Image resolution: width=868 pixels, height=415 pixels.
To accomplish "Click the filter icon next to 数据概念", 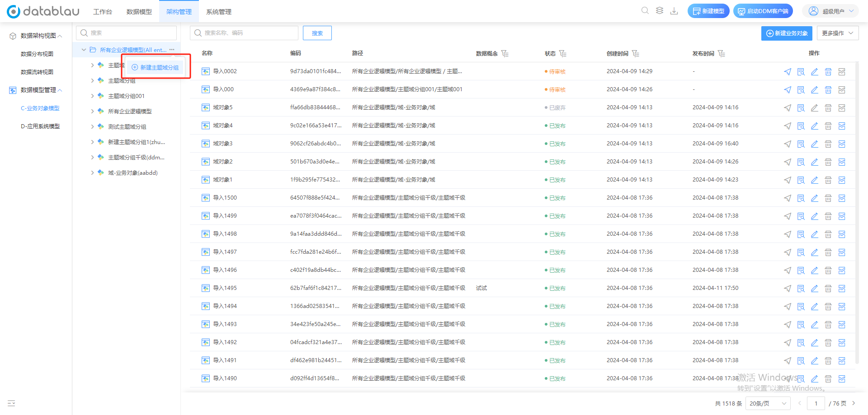I will (505, 54).
